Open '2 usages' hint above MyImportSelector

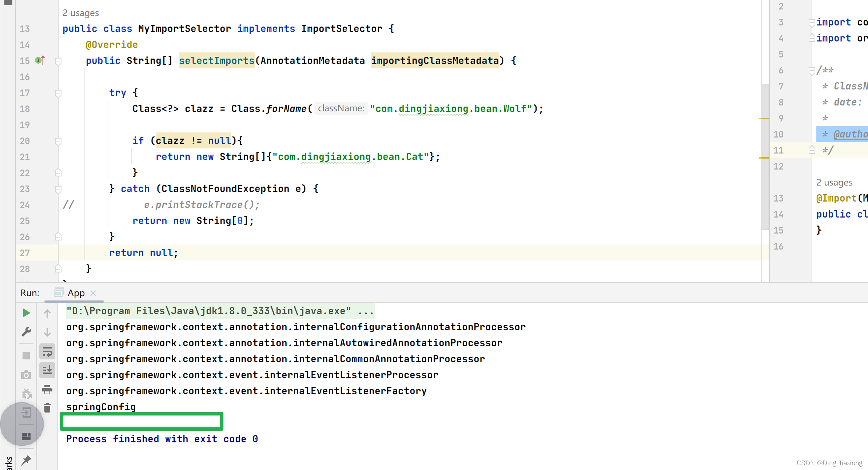click(x=80, y=13)
